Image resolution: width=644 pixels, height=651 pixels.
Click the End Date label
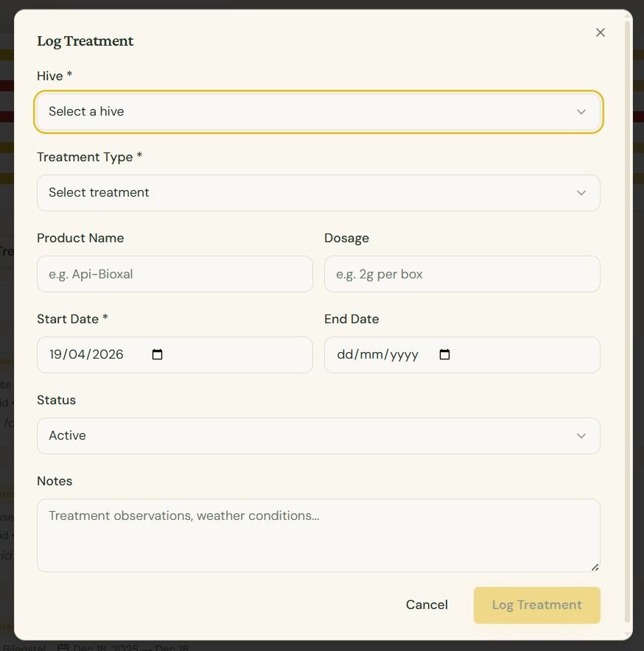[351, 319]
